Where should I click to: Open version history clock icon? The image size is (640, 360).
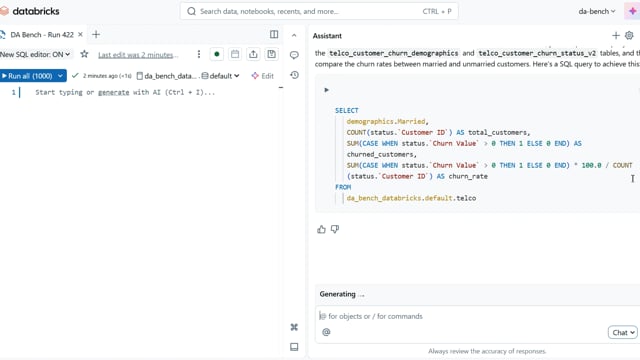point(294,75)
